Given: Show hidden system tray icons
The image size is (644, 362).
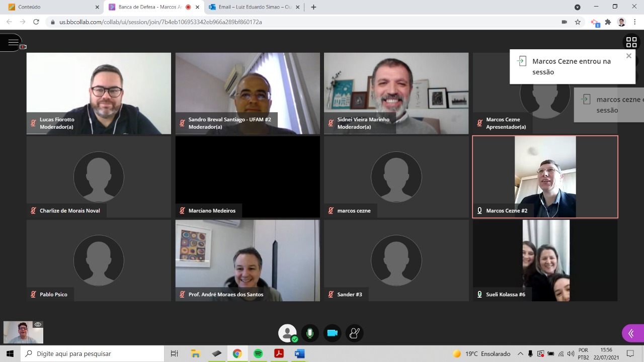Looking at the screenshot, I should coord(520,353).
